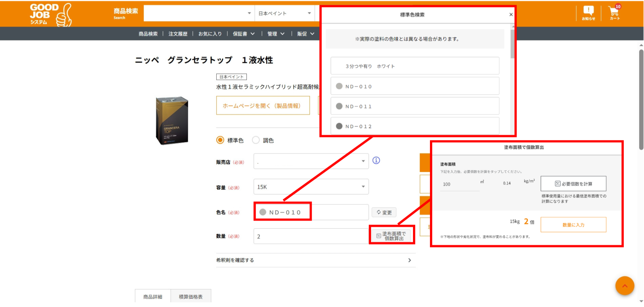Click the ホームページを開く（製品情報） button
This screenshot has height=307, width=644.
[263, 106]
